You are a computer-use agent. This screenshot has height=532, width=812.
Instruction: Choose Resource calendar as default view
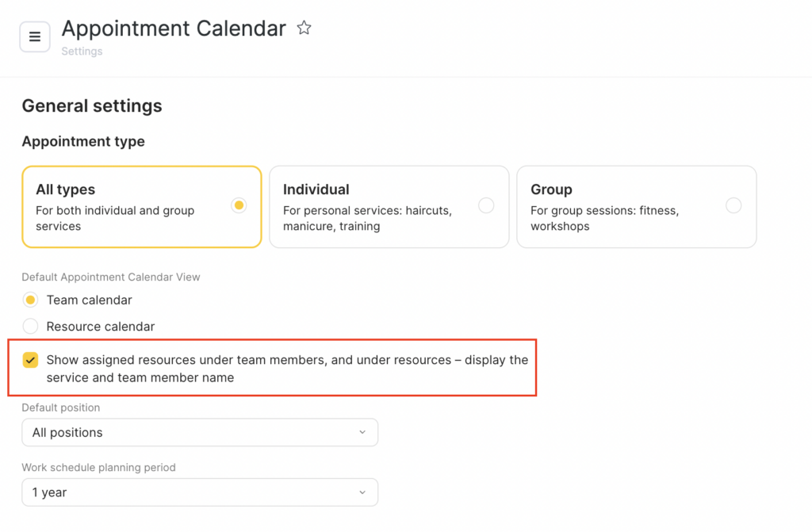point(30,326)
